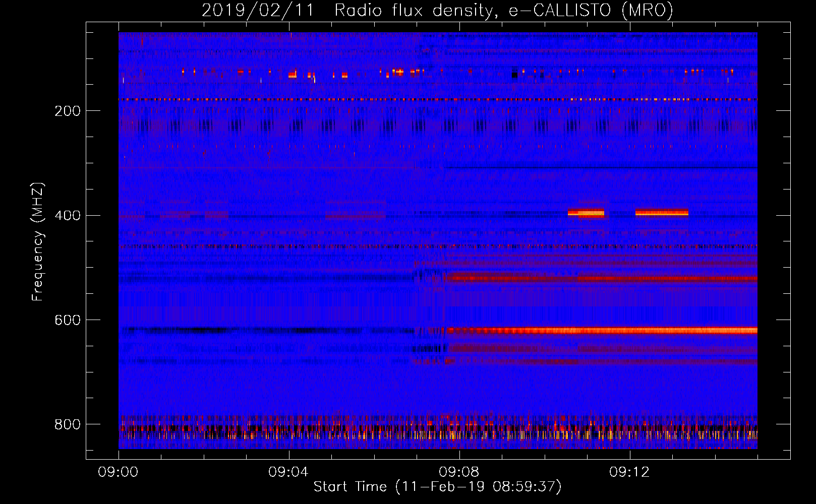
Task: Click the 800 frequency tick label
Action: pos(68,424)
